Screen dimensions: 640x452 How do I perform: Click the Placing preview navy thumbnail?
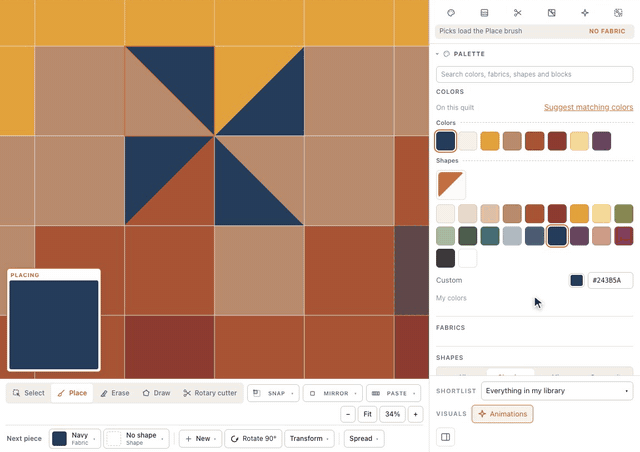[54, 325]
